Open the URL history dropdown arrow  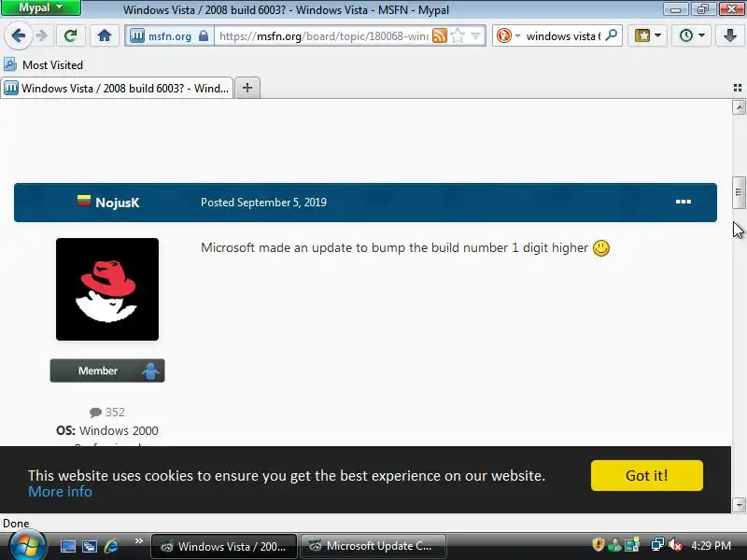coord(475,36)
